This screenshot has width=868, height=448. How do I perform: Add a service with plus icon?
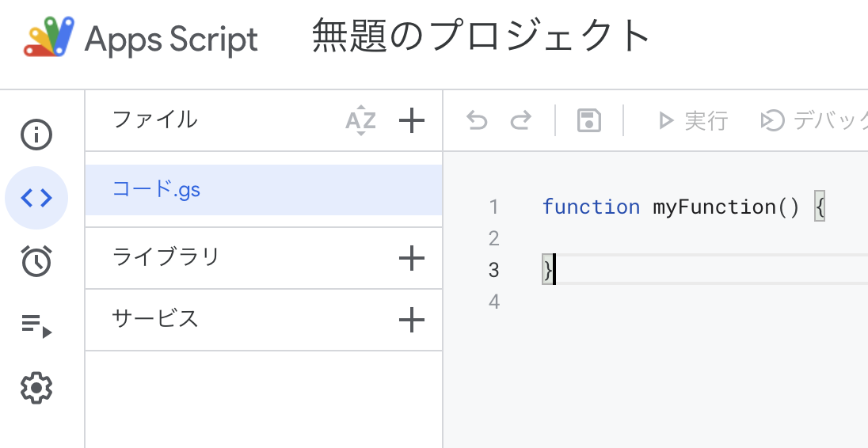click(x=411, y=320)
